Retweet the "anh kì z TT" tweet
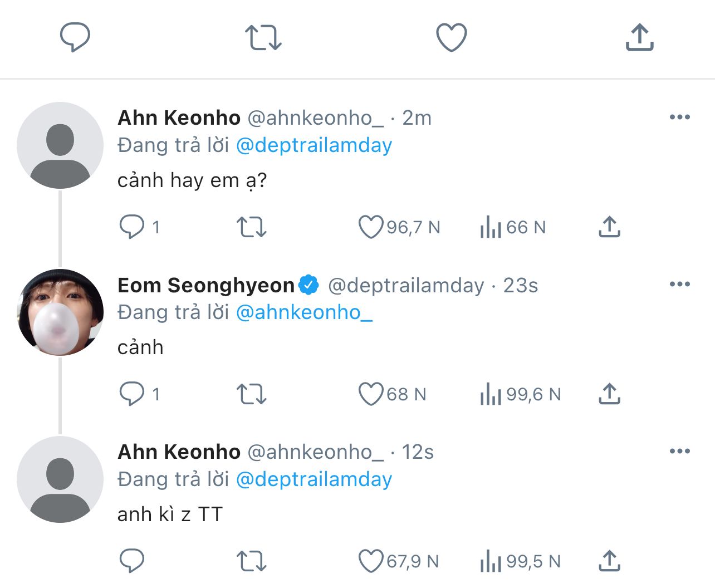Image resolution: width=715 pixels, height=588 pixels. pyautogui.click(x=252, y=561)
